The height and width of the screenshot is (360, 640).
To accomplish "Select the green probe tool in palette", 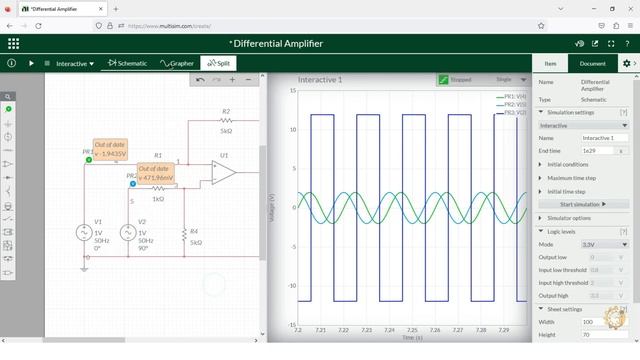I will tap(8, 109).
